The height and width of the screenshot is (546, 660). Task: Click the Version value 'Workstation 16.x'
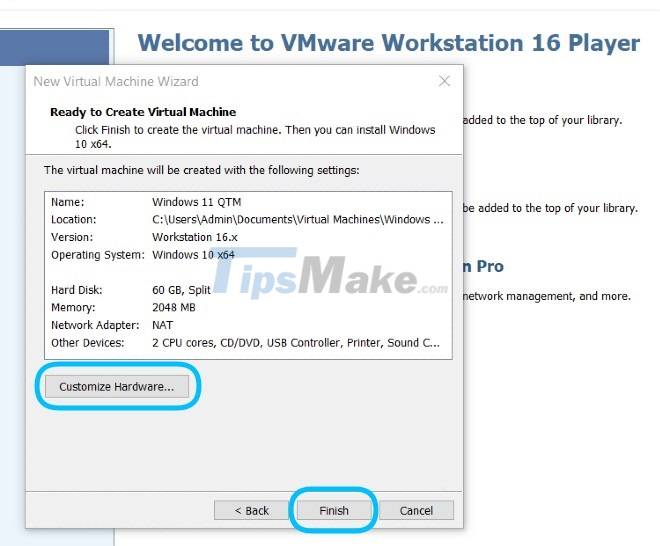click(194, 237)
